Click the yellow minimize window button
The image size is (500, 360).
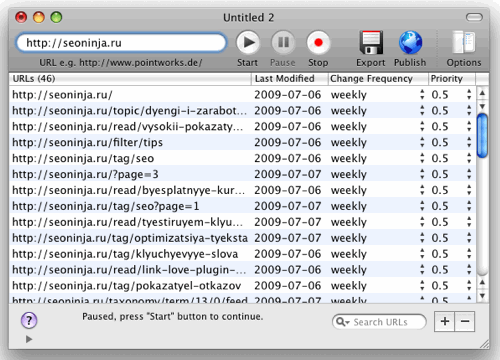[39, 17]
